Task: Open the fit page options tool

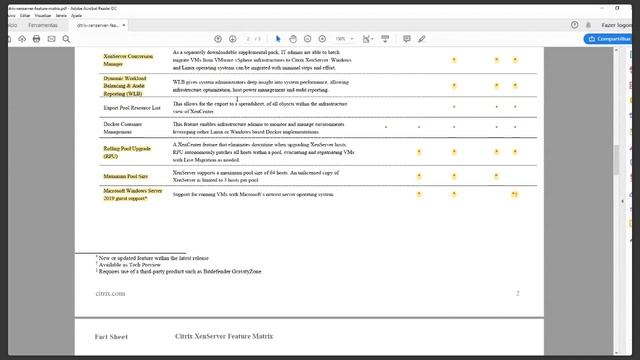Action: (367, 39)
